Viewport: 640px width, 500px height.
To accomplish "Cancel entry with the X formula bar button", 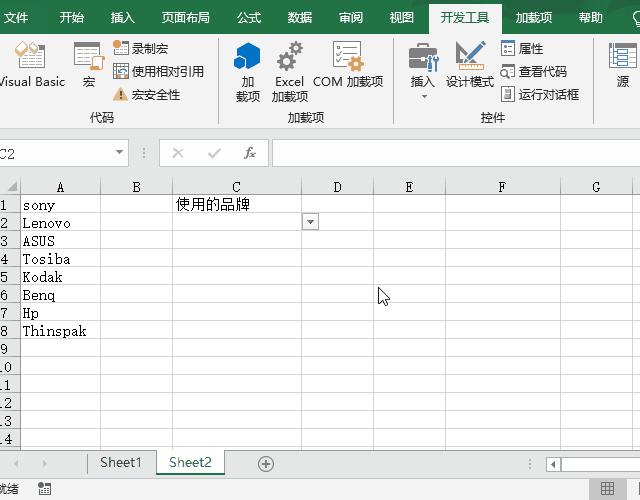I will click(x=178, y=153).
